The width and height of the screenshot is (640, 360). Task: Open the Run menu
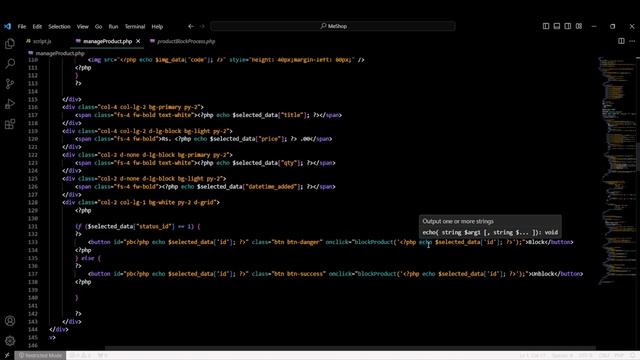(x=113, y=27)
